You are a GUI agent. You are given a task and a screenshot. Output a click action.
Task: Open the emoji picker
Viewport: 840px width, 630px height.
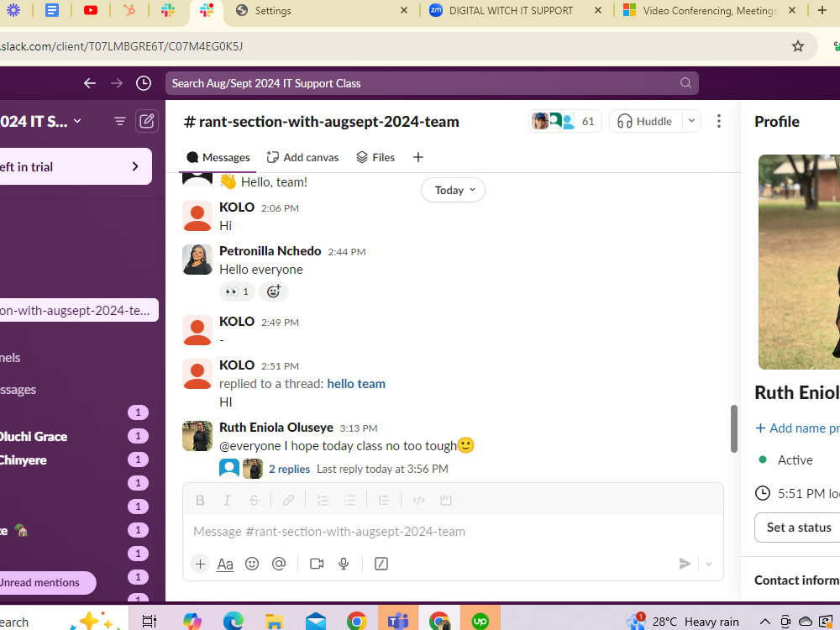(x=252, y=564)
